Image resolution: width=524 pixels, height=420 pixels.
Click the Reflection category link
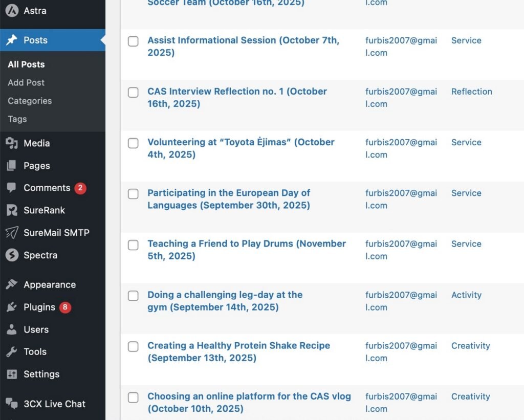point(471,92)
